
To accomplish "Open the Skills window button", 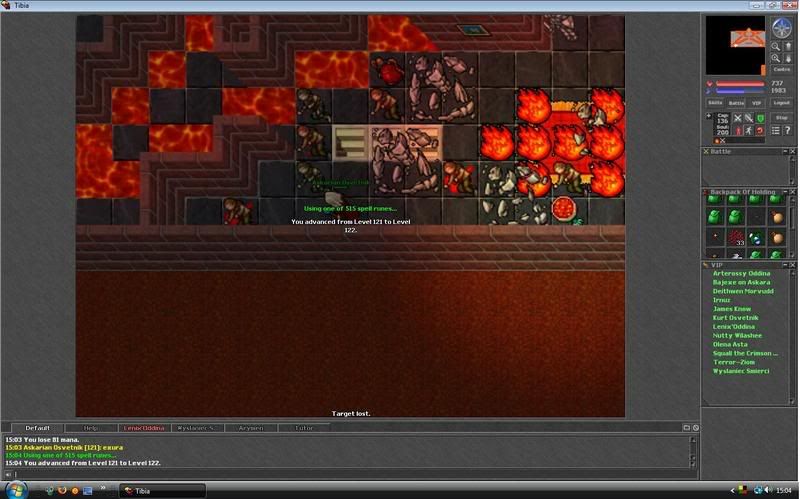I will click(x=715, y=103).
